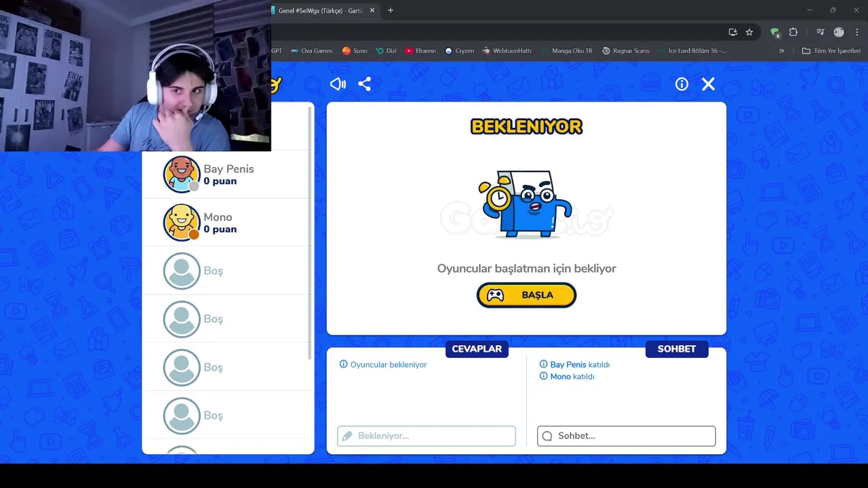Click the BEKLENIYOR heading text

[526, 127]
